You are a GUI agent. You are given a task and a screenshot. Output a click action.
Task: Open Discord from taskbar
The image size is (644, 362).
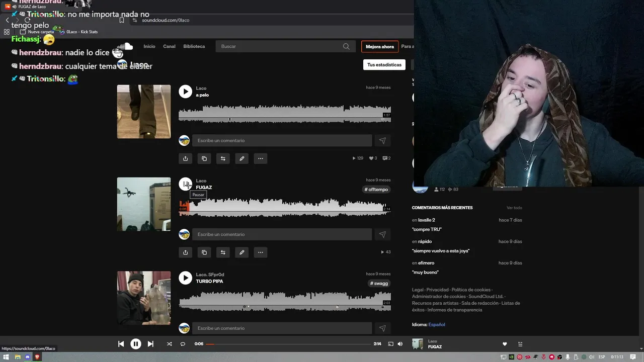click(28, 357)
